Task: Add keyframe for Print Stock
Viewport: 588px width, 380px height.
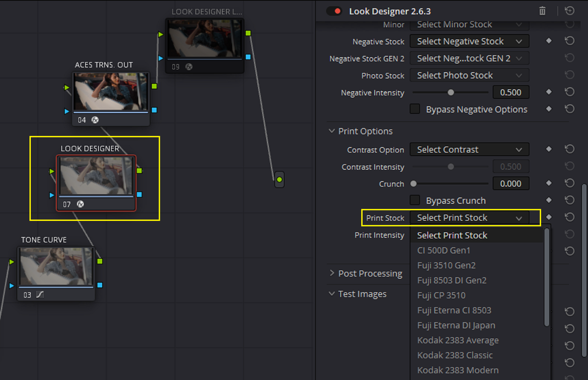Action: pos(549,217)
